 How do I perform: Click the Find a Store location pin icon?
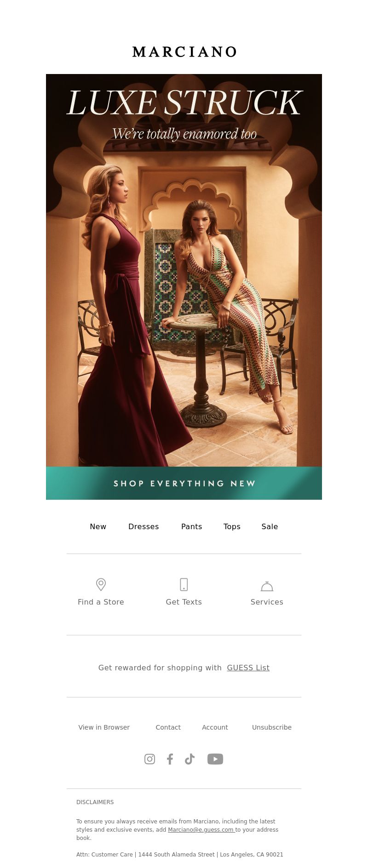click(101, 584)
